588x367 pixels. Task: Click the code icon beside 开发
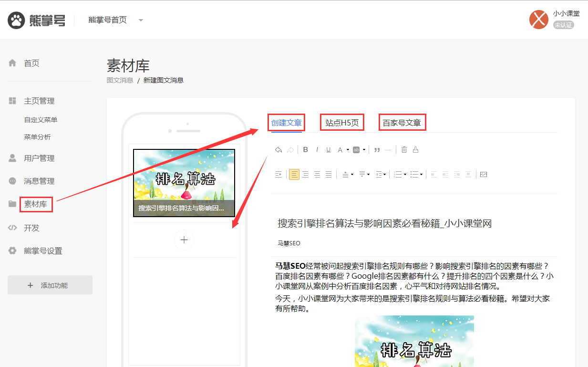[x=12, y=228]
